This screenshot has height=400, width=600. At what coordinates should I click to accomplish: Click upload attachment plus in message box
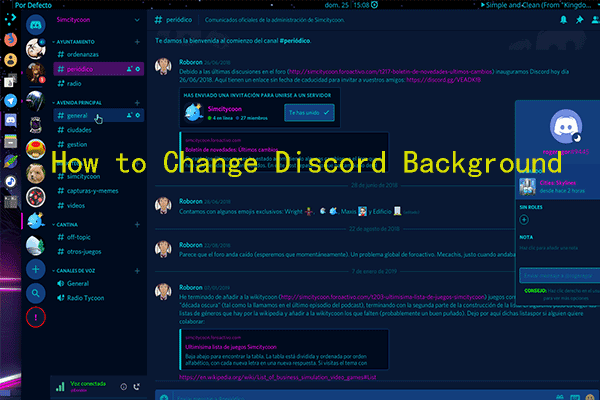[164, 397]
